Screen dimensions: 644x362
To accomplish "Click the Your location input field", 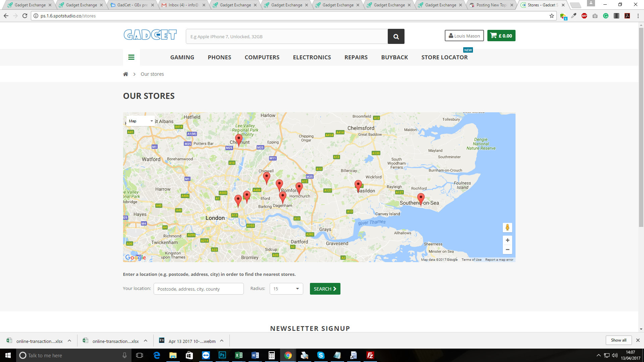I will (x=199, y=289).
